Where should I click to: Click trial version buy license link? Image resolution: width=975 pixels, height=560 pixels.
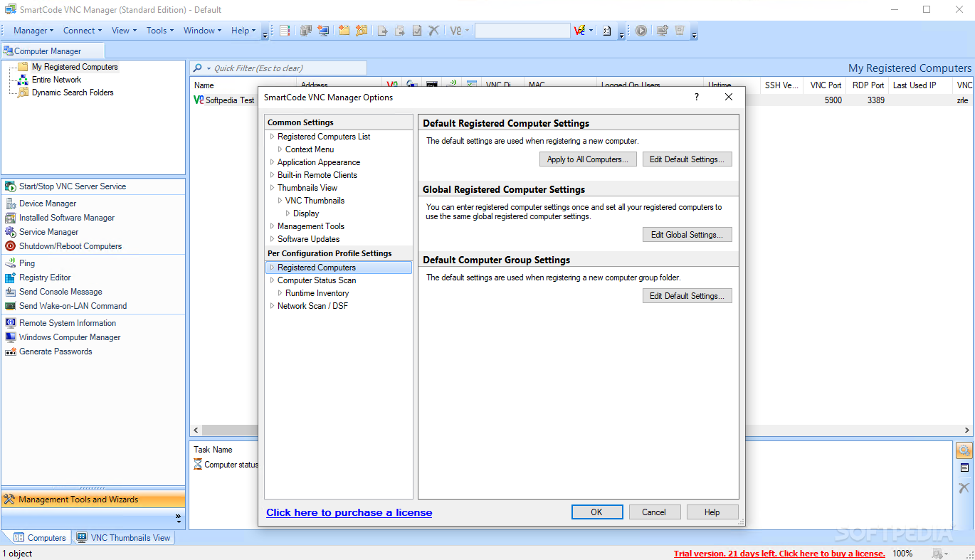779,554
